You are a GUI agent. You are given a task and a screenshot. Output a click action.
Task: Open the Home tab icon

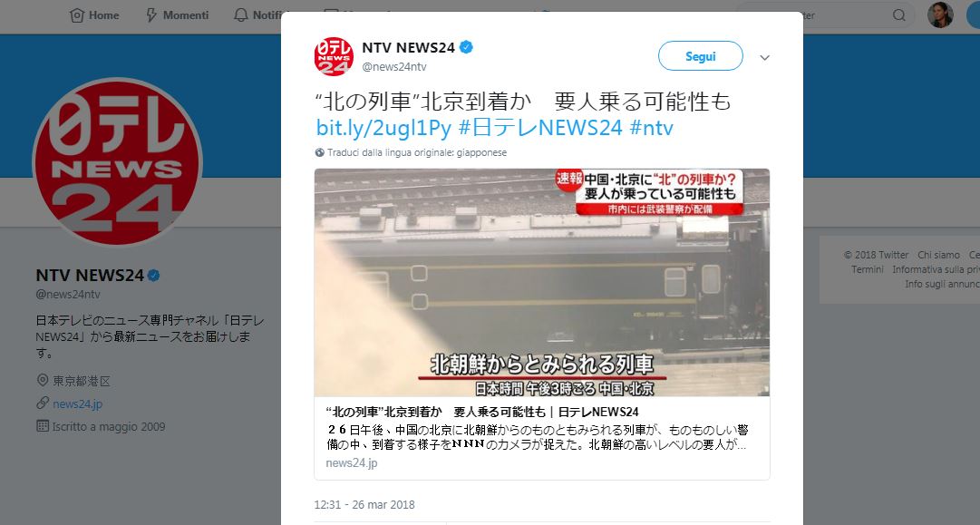click(76, 15)
